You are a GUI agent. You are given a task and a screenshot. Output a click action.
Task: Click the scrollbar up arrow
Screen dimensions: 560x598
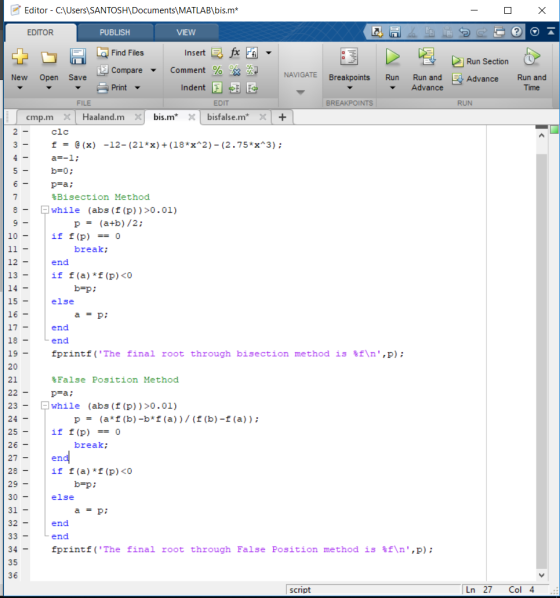tap(541, 135)
